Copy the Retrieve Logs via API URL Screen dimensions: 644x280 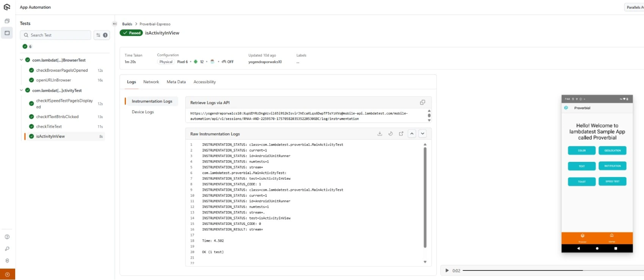tap(423, 103)
